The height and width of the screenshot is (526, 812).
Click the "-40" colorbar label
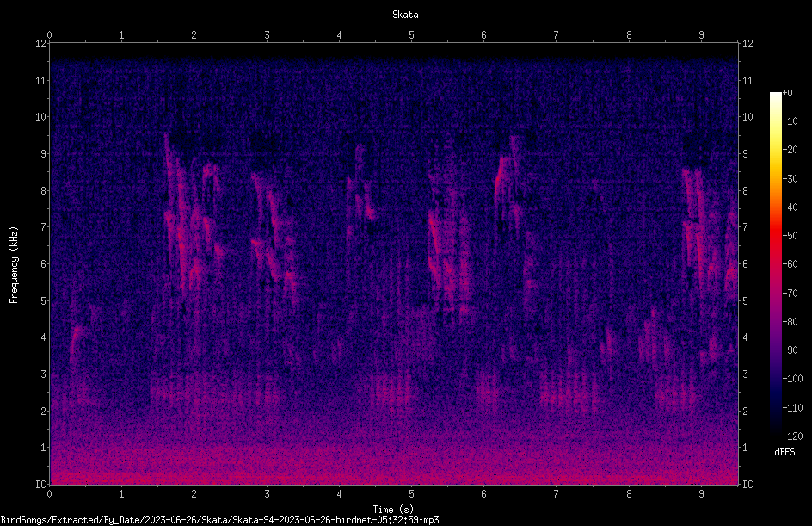tap(790, 207)
